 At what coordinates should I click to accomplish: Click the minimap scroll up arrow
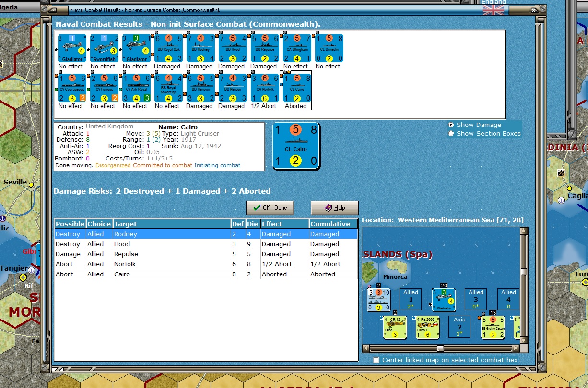524,231
